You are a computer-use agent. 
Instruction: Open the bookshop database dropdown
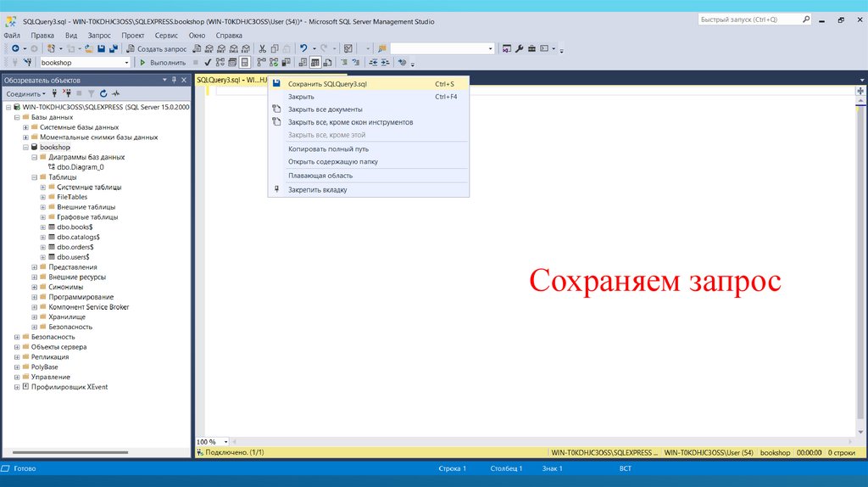coord(127,63)
